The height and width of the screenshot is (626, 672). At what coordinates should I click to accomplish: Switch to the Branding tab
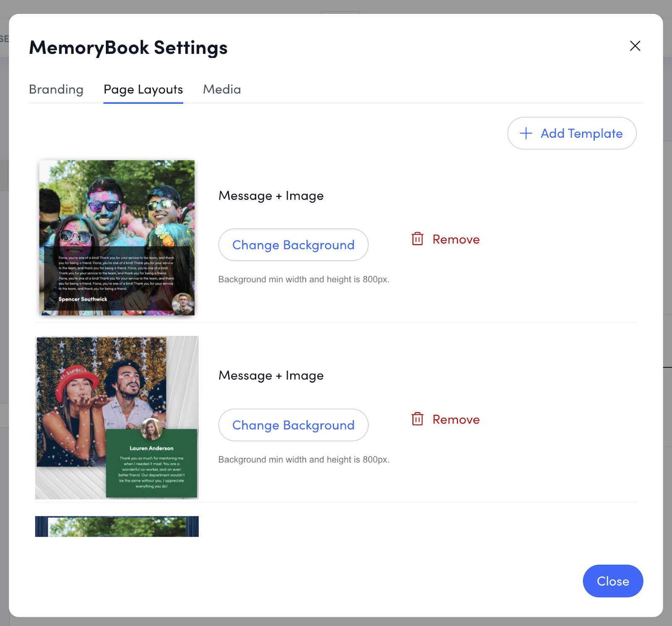[56, 89]
